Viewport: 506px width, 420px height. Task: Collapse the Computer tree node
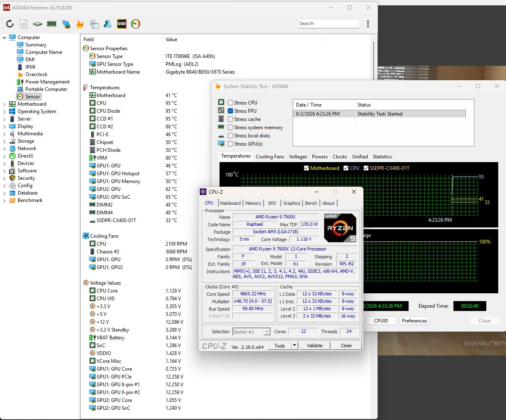point(5,37)
